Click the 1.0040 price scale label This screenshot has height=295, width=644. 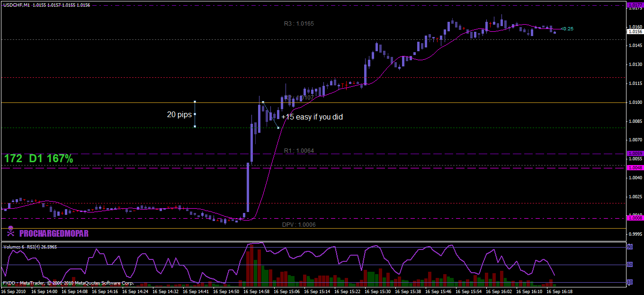pyautogui.click(x=635, y=178)
